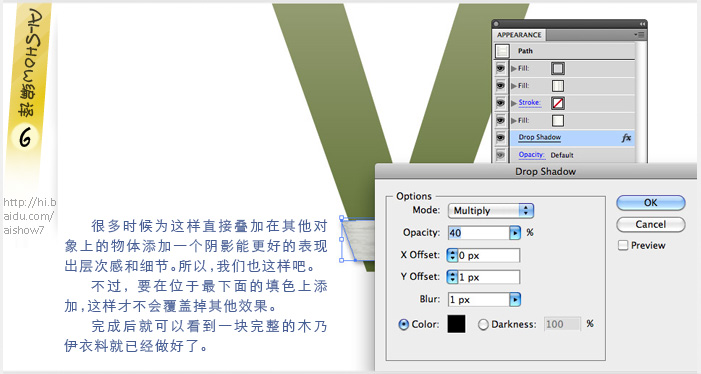701x374 pixels.
Task: Expand the second Fill row's triangle
Action: point(514,86)
